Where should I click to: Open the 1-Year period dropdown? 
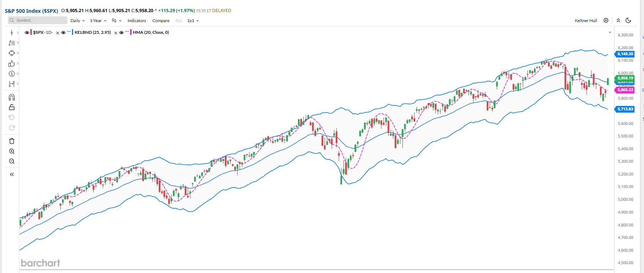[x=98, y=21]
